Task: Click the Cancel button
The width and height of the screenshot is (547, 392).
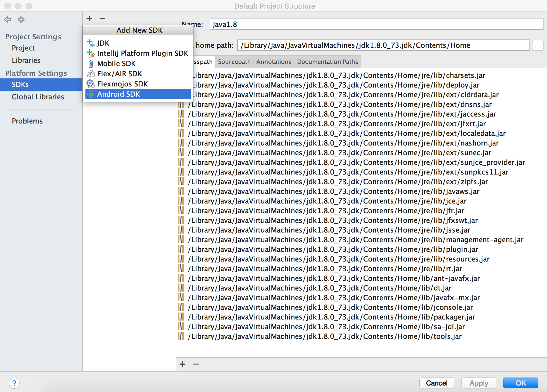Action: click(437, 383)
